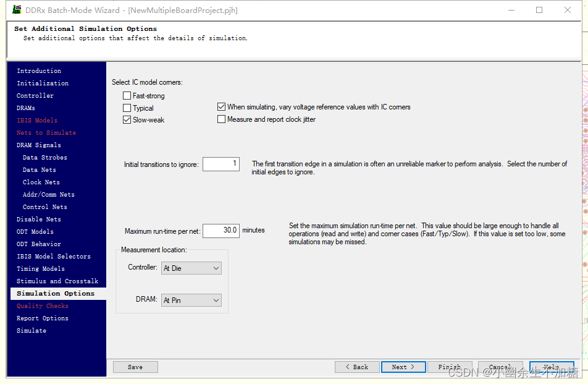Click the DDRx wizard app icon
Viewport: 588px width, 384px height.
[x=17, y=10]
